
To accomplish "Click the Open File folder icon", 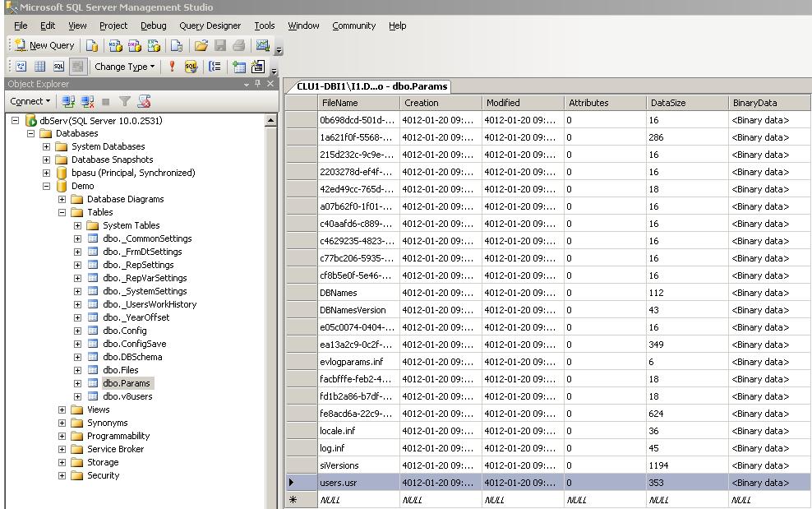I will [x=201, y=45].
